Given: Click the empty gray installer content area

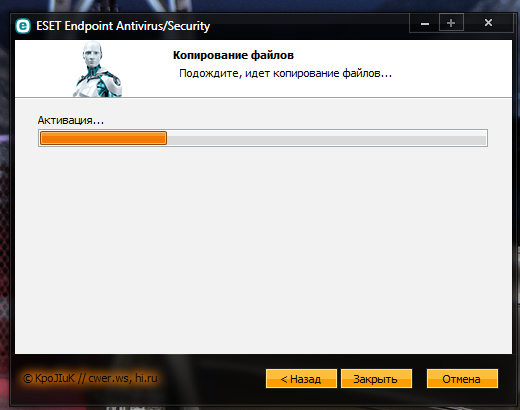Looking at the screenshot, I should tap(263, 250).
